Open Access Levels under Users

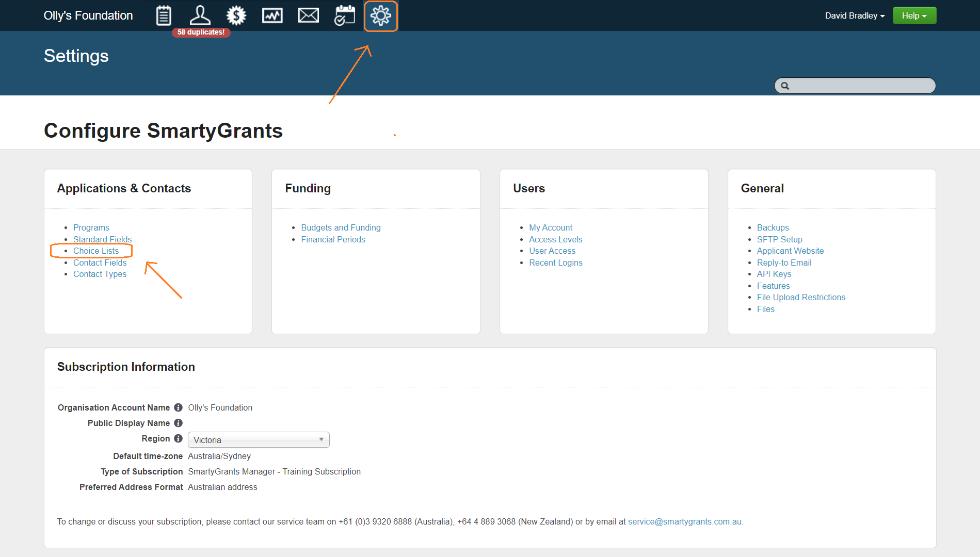[x=555, y=239]
